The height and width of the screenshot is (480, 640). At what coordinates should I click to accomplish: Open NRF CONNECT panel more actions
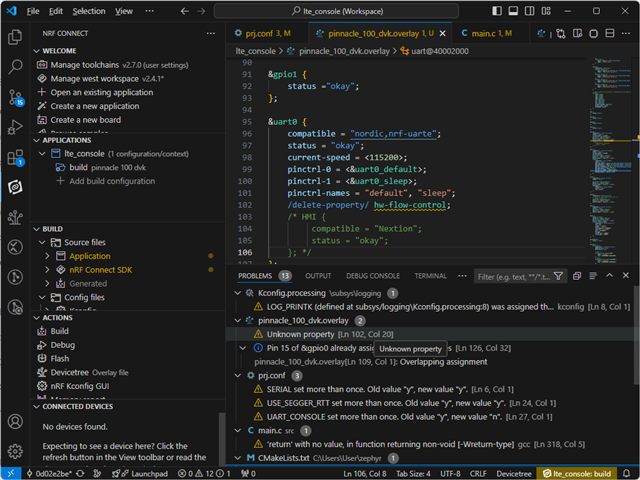(211, 33)
